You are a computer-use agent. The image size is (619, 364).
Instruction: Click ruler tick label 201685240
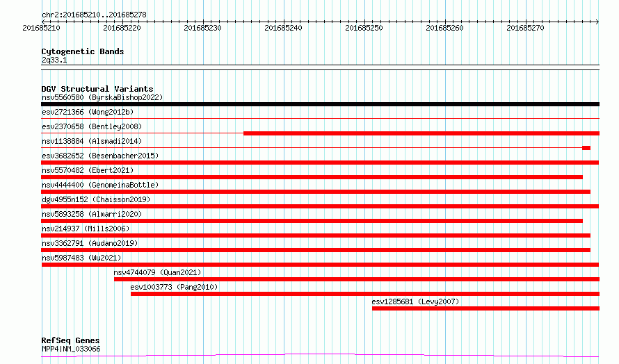284,28
